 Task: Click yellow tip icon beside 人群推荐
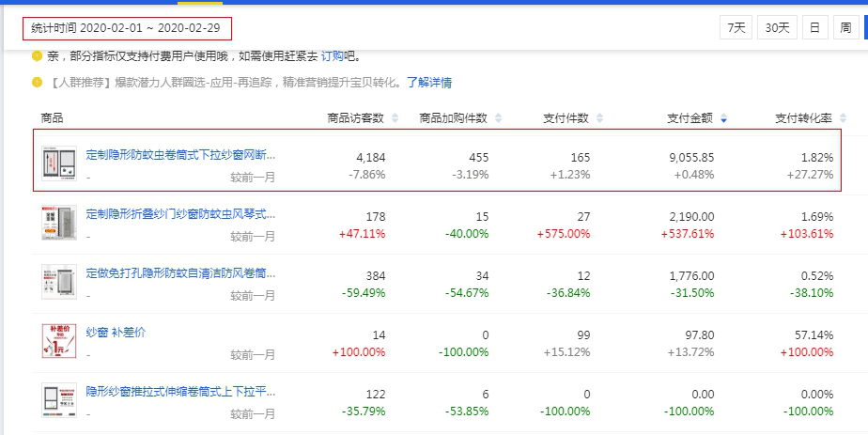[38, 83]
